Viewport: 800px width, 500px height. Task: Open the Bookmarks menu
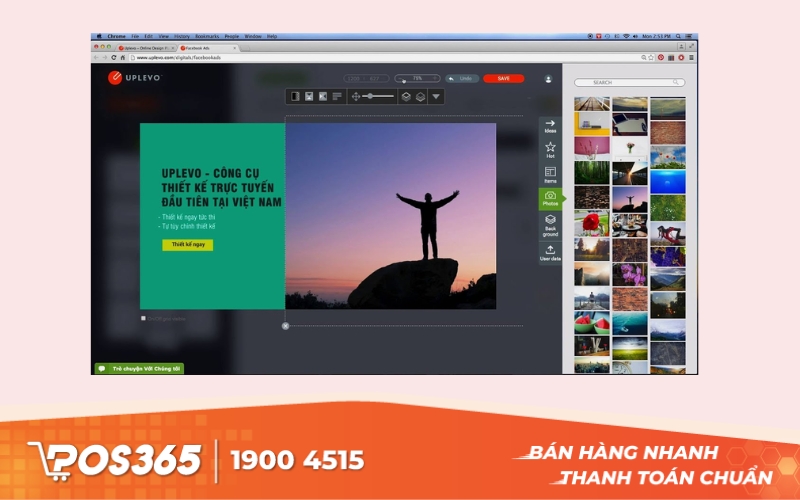(x=207, y=36)
